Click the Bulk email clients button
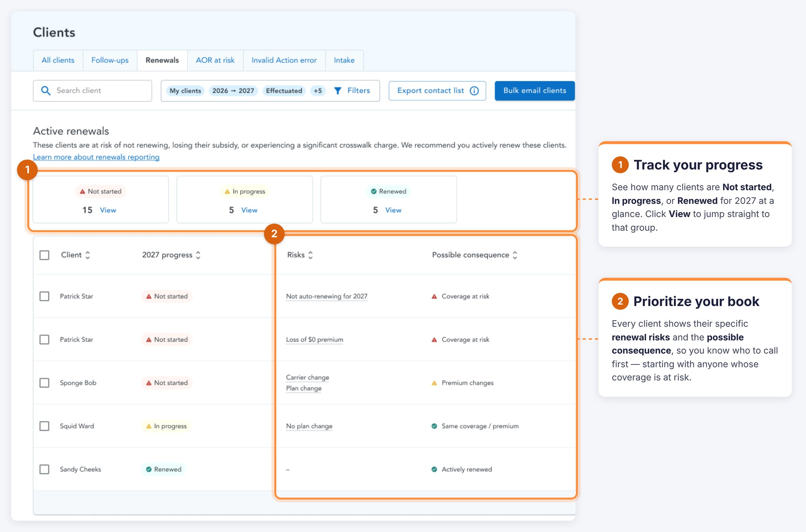 tap(535, 91)
